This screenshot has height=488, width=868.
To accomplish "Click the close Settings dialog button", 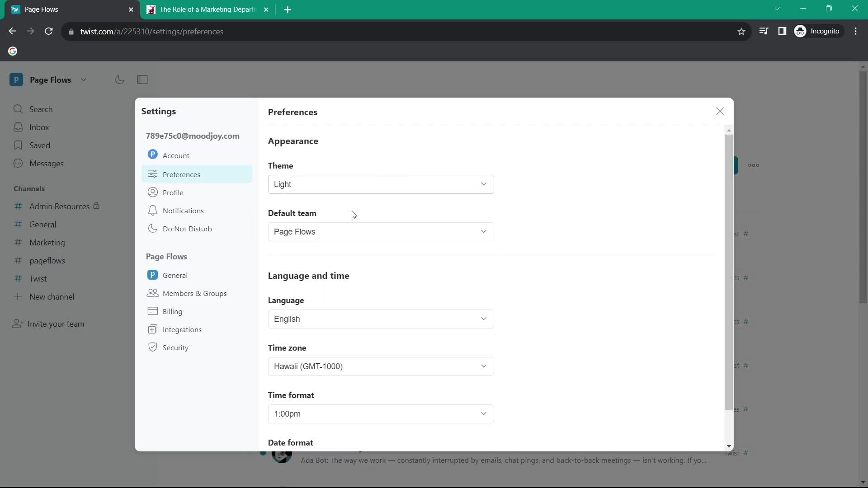I will [720, 112].
